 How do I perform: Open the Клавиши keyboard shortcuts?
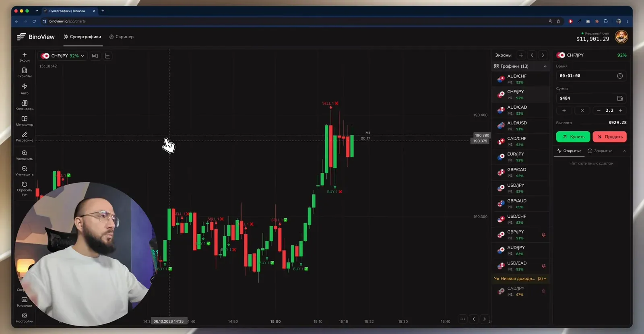pos(25,302)
